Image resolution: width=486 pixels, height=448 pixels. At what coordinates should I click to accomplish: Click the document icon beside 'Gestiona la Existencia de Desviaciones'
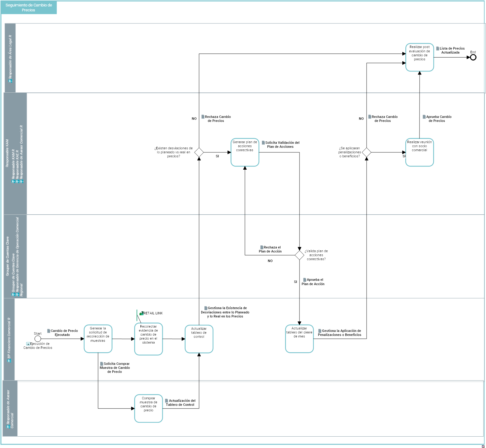(x=206, y=308)
